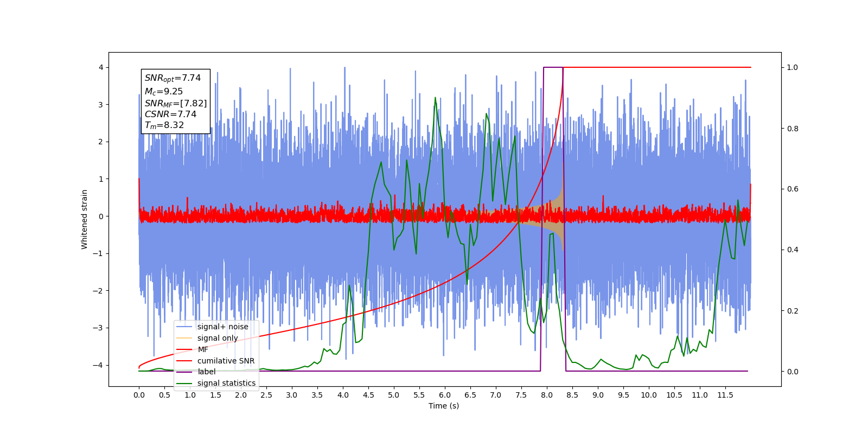The height and width of the screenshot is (434, 868).
Task: Click the x-axis tick label 8.5
Action: 572,395
